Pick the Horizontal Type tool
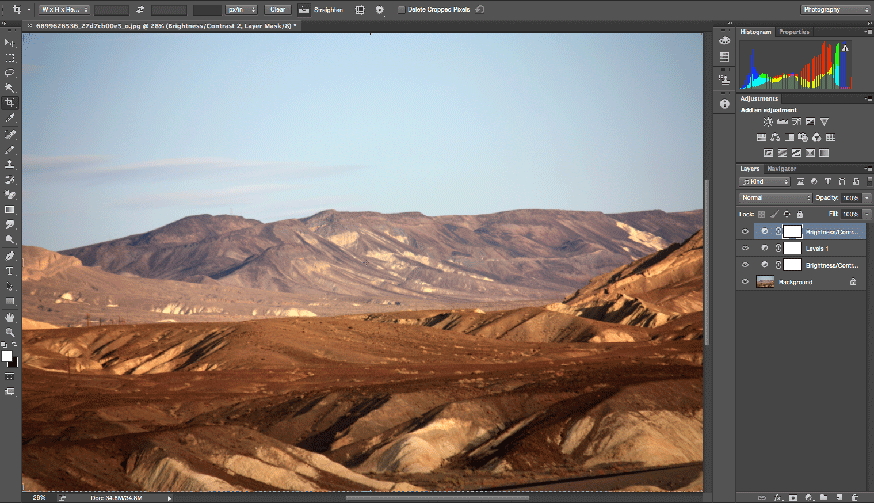The image size is (874, 503). tap(10, 271)
